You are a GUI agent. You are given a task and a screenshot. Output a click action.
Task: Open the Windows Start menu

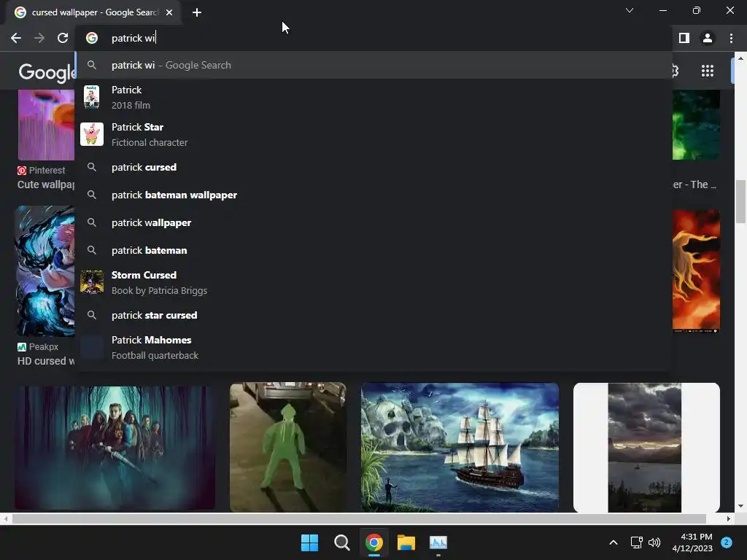coord(309,542)
